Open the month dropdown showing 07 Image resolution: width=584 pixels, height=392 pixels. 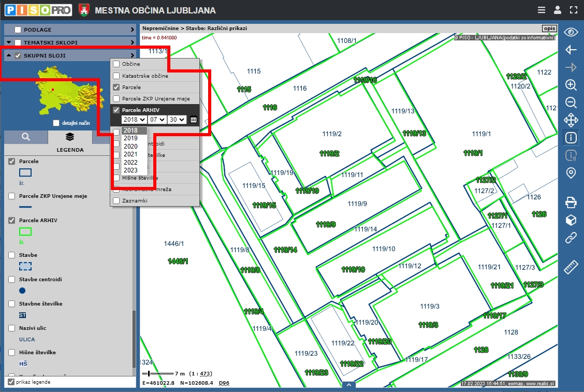pyautogui.click(x=156, y=120)
